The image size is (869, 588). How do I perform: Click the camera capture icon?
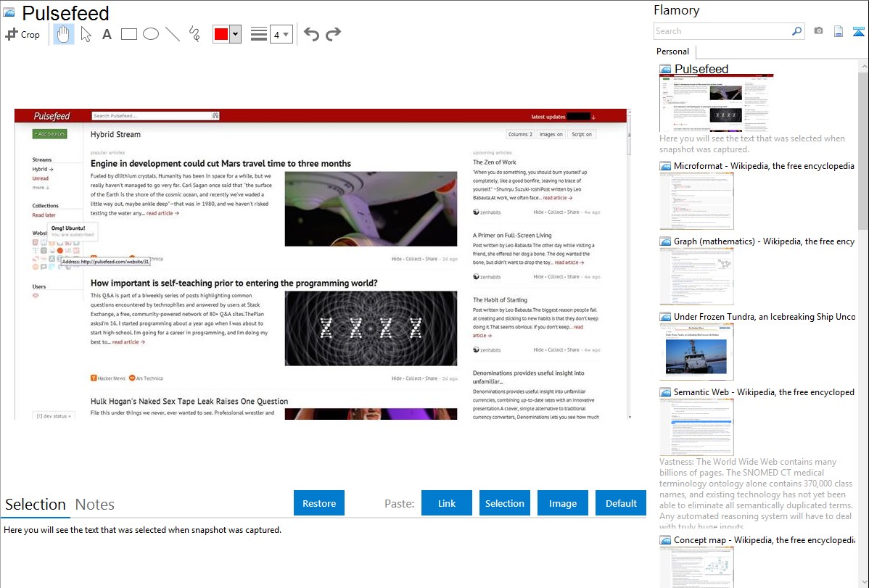[818, 31]
